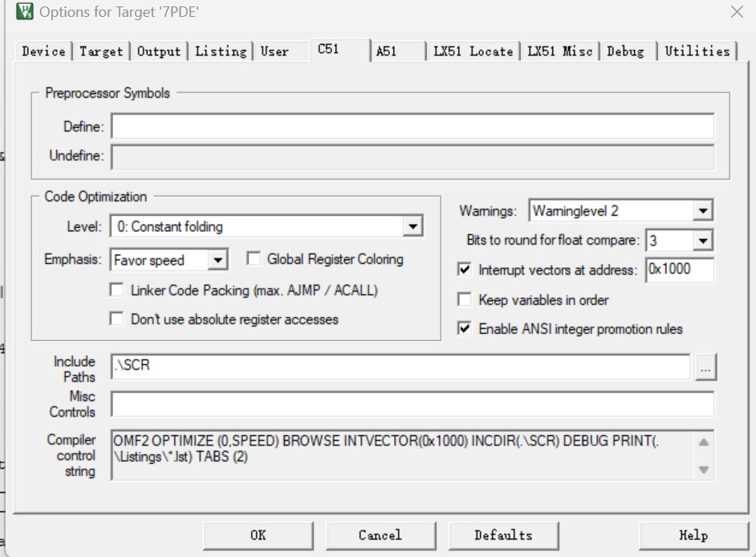Restore settings with Defaults button
Viewport: 756px width, 557px height.
(503, 535)
